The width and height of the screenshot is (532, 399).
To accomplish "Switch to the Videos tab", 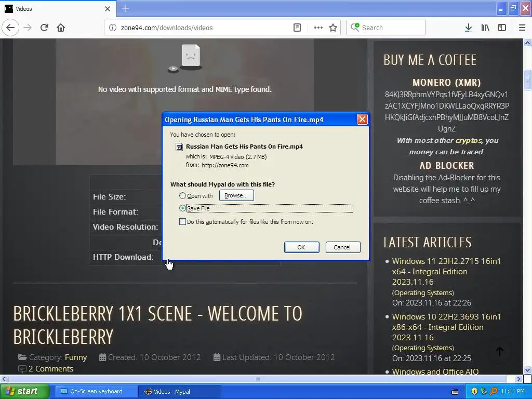I will point(58,9).
